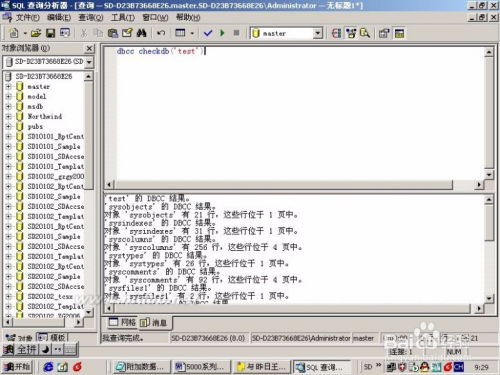Image resolution: width=500 pixels, height=375 pixels.
Task: Toggle the Object Browser toolbar icon
Action: click(351, 33)
